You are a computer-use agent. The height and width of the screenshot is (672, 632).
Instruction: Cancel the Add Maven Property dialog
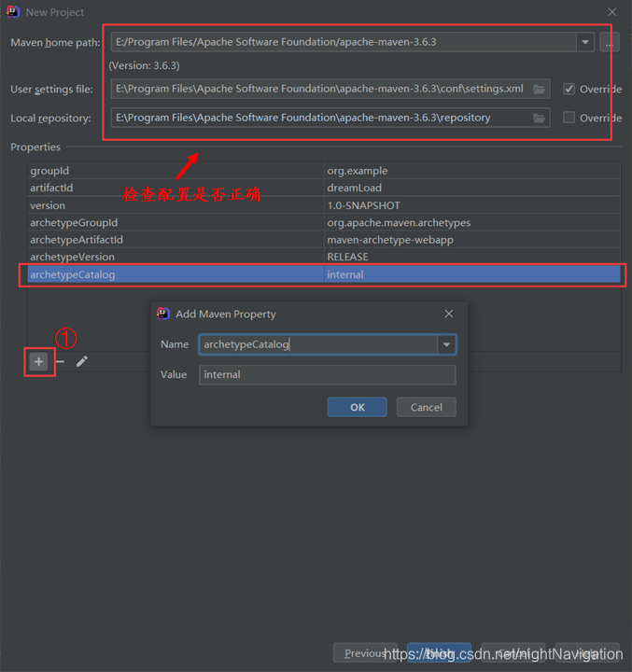click(x=427, y=407)
